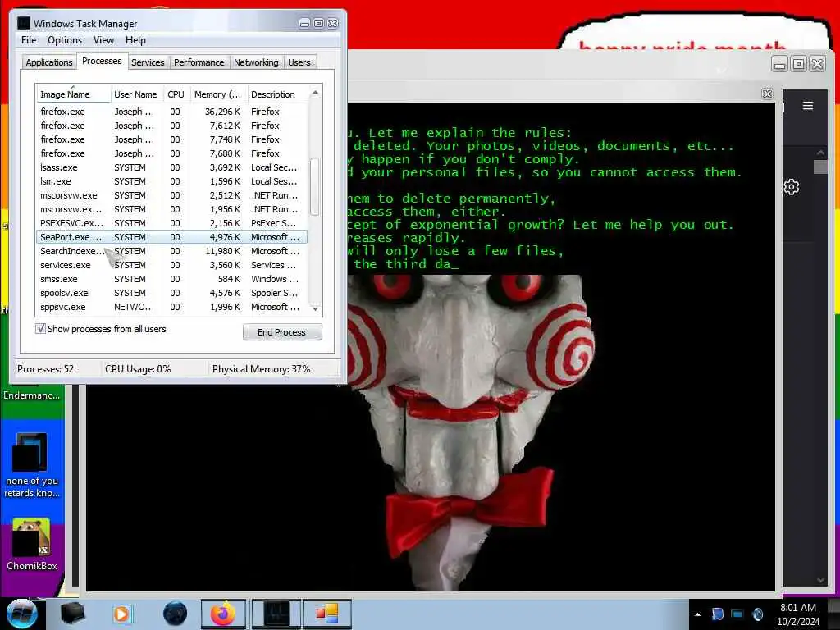Click the process list scroll-down arrow
The width and height of the screenshot is (840, 630).
315,308
